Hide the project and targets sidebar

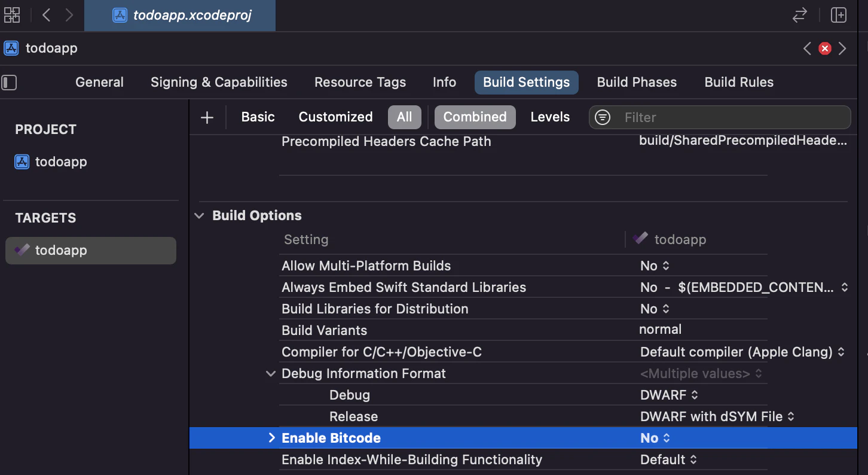9,83
